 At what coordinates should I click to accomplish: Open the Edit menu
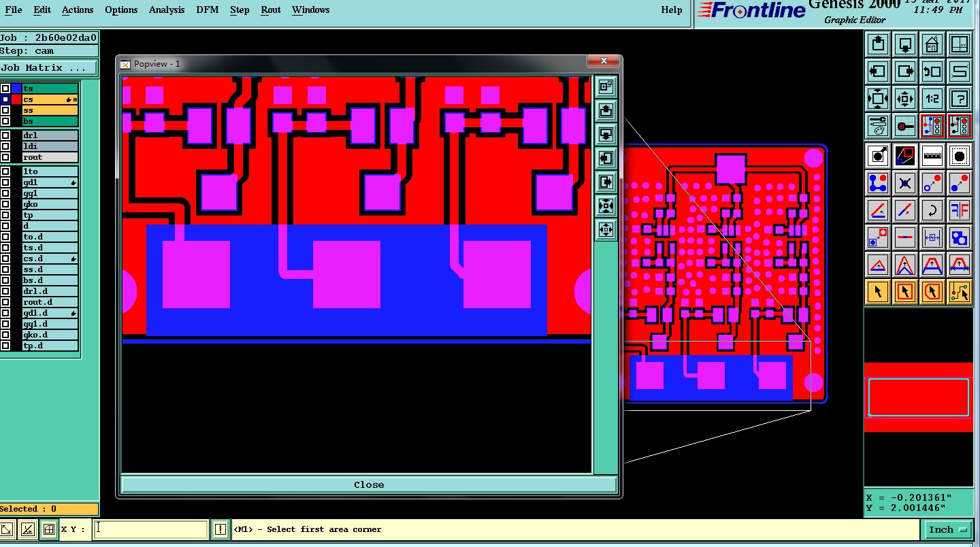[42, 10]
